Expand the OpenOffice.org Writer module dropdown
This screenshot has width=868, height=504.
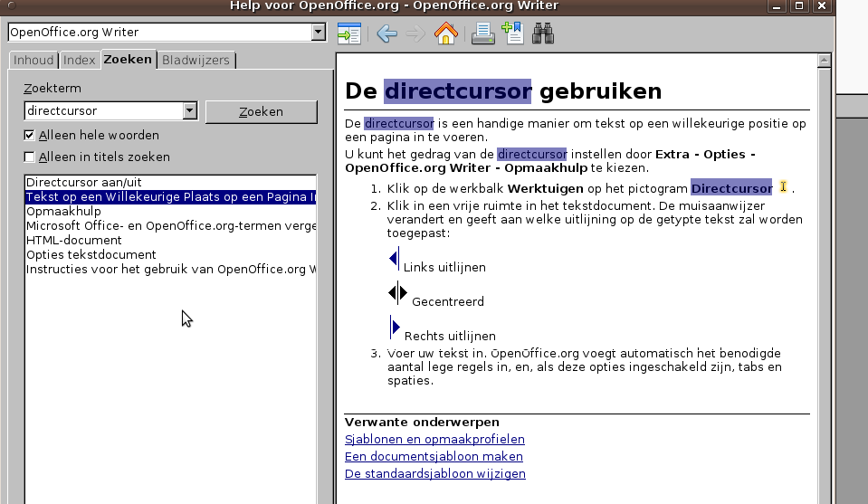tap(318, 33)
